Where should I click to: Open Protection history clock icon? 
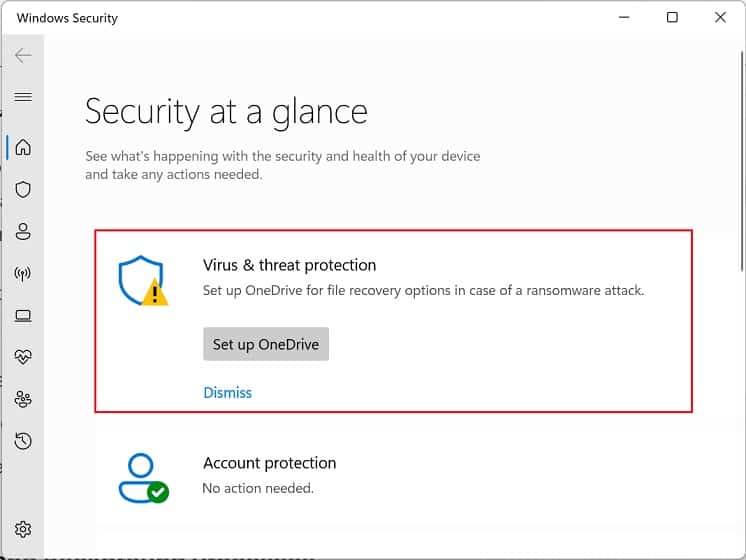(23, 441)
